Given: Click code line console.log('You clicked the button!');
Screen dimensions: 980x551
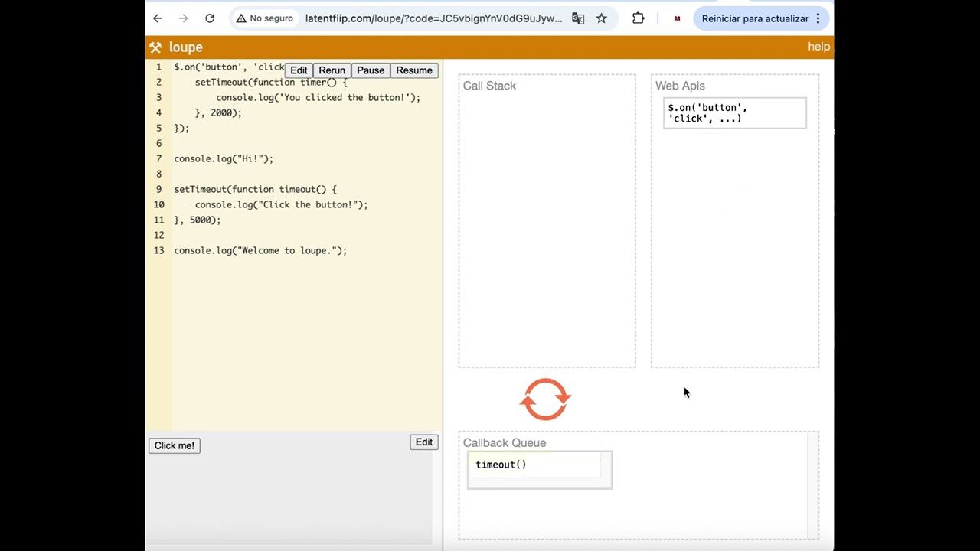Looking at the screenshot, I should click(318, 97).
